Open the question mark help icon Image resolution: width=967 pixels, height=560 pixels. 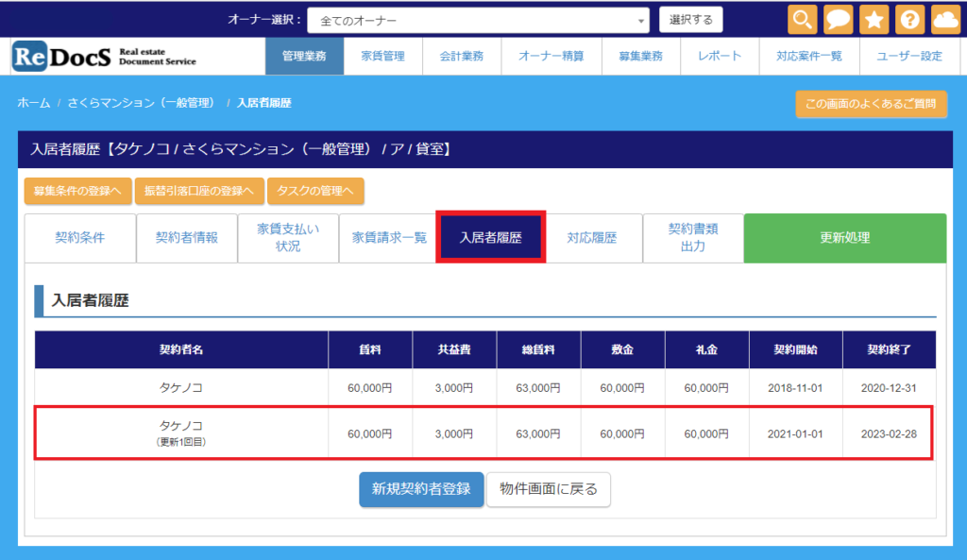click(x=909, y=20)
